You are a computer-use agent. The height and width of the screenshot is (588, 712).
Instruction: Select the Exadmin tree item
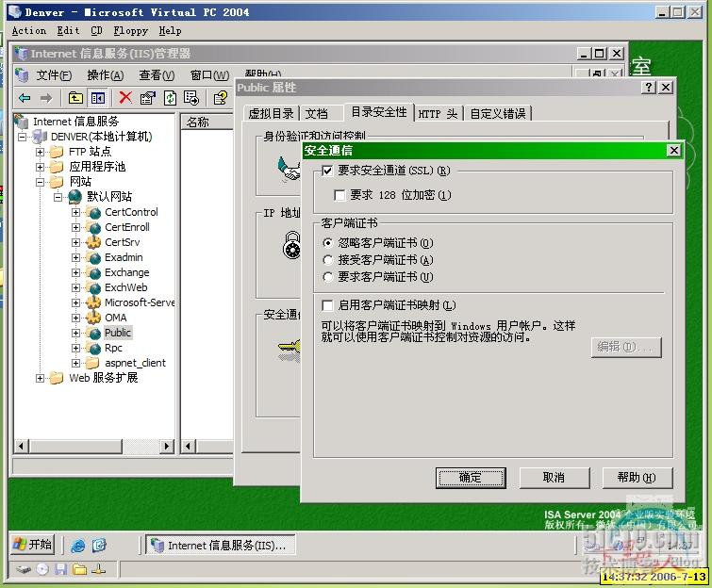coord(124,257)
